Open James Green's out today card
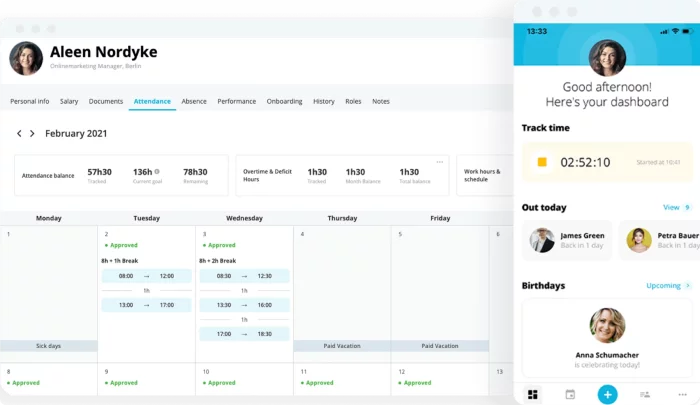The height and width of the screenshot is (405, 700). point(567,240)
